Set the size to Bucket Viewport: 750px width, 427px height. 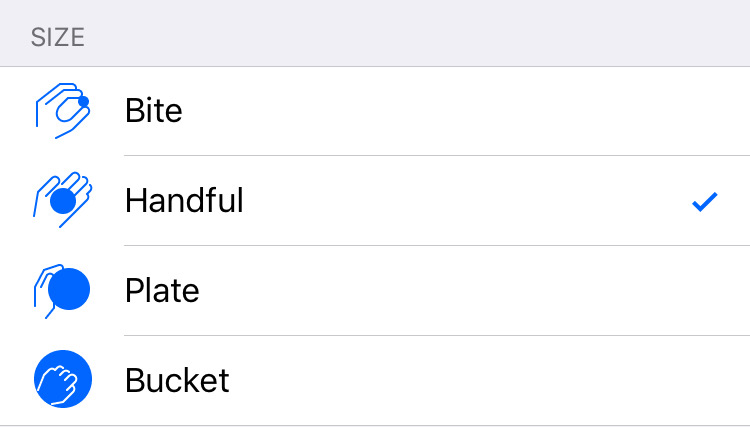pos(375,380)
